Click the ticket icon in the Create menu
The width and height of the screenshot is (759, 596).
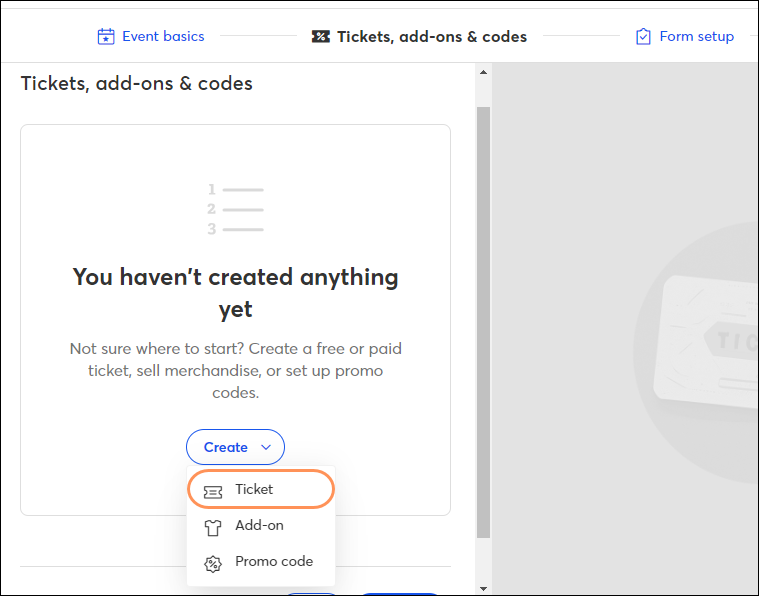(213, 492)
